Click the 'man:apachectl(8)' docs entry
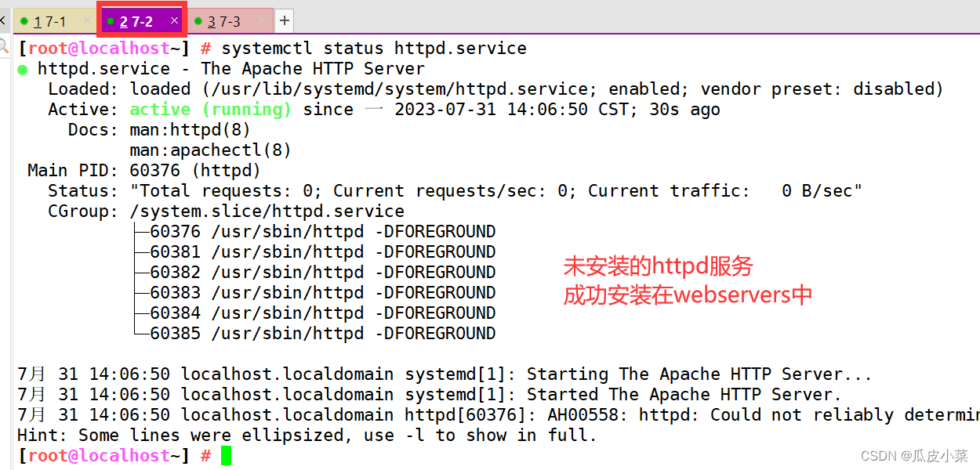This screenshot has height=470, width=980. click(211, 150)
